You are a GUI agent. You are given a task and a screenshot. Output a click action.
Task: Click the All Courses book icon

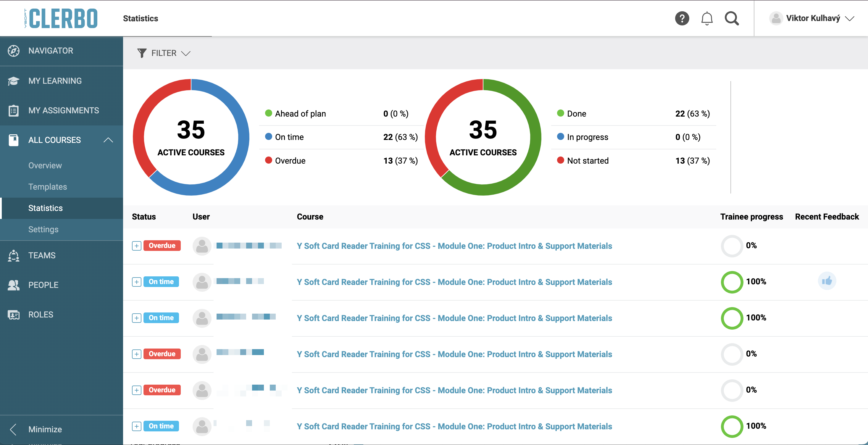coord(14,140)
